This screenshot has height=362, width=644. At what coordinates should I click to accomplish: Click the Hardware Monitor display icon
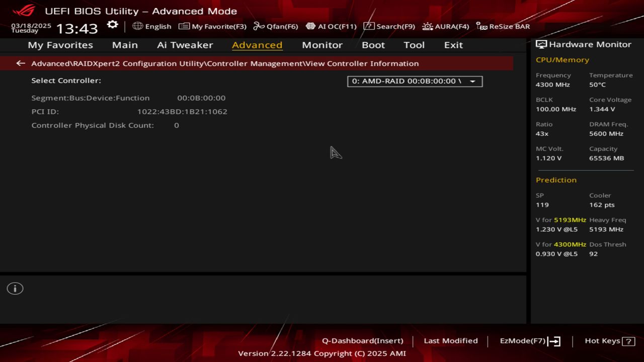[x=541, y=44]
